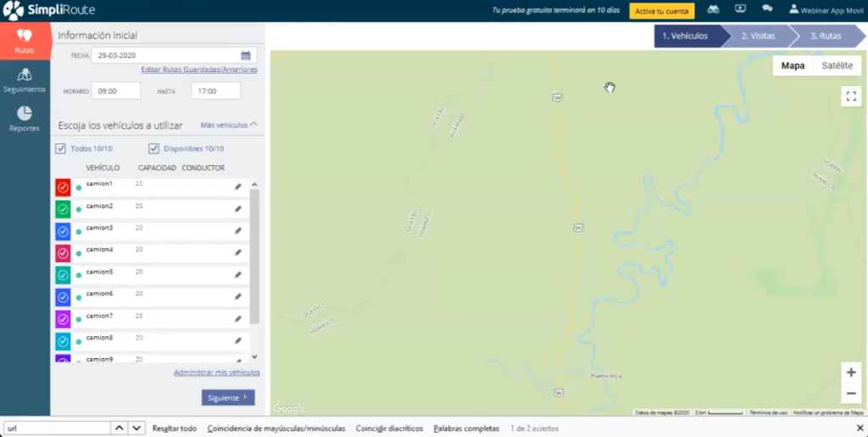Collapse the Más vehículos expander
Image resolution: width=868 pixels, height=437 pixels.
coord(229,125)
